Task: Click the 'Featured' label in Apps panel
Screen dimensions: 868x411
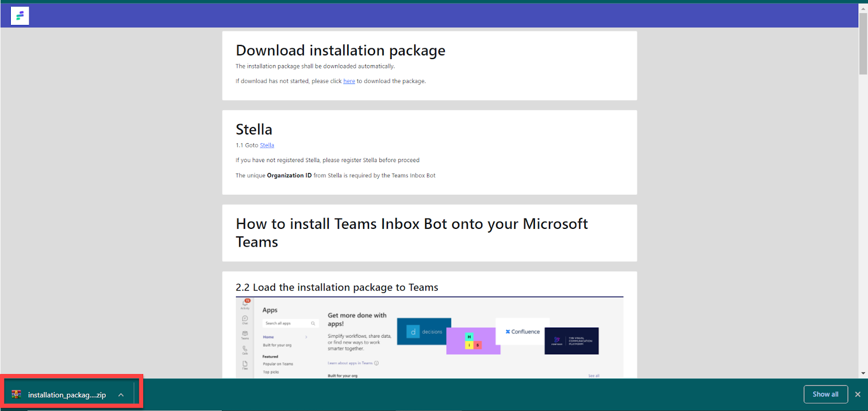Action: click(x=270, y=356)
